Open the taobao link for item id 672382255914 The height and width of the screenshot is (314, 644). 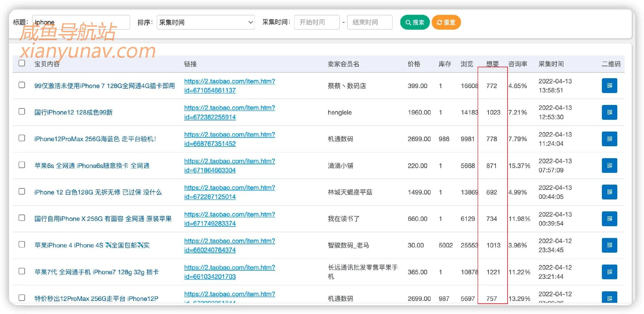pyautogui.click(x=229, y=112)
